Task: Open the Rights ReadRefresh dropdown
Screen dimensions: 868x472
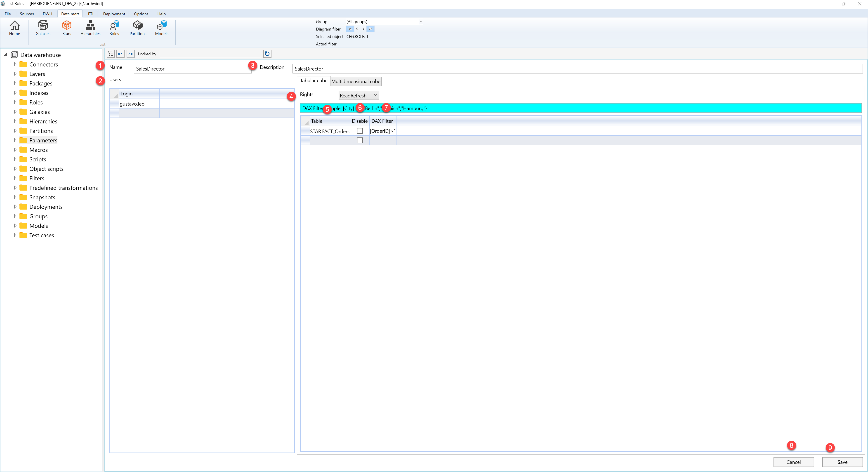Action: click(359, 95)
